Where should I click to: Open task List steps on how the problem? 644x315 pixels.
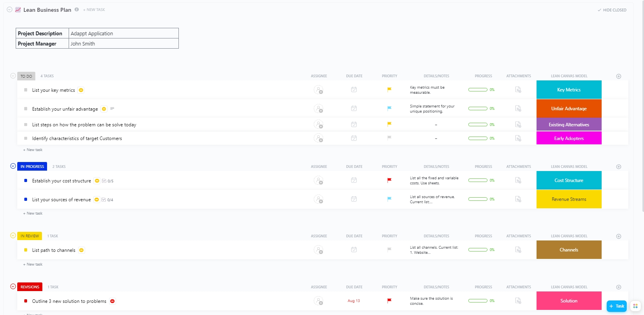(84, 125)
